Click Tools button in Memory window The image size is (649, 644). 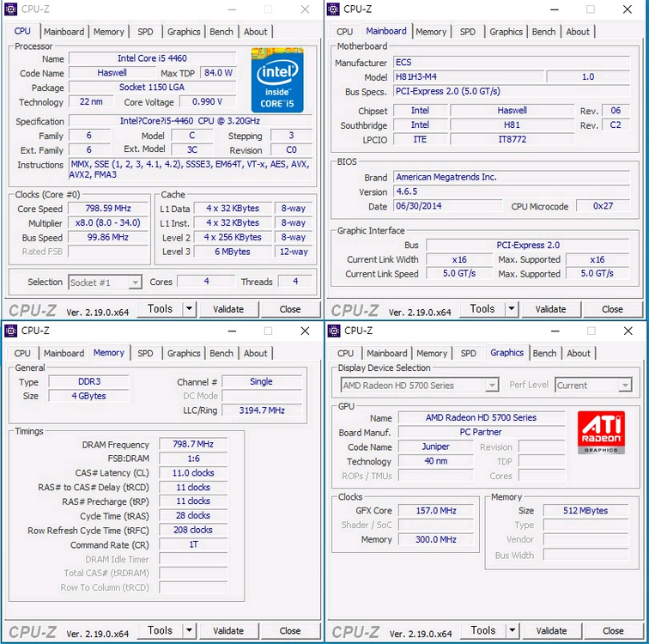click(161, 630)
